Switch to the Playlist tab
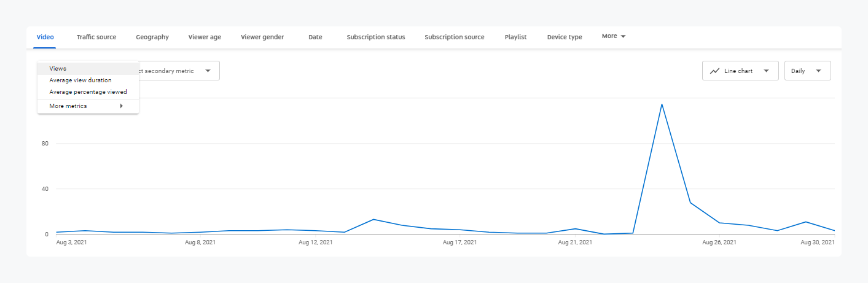868x283 pixels. coord(515,37)
